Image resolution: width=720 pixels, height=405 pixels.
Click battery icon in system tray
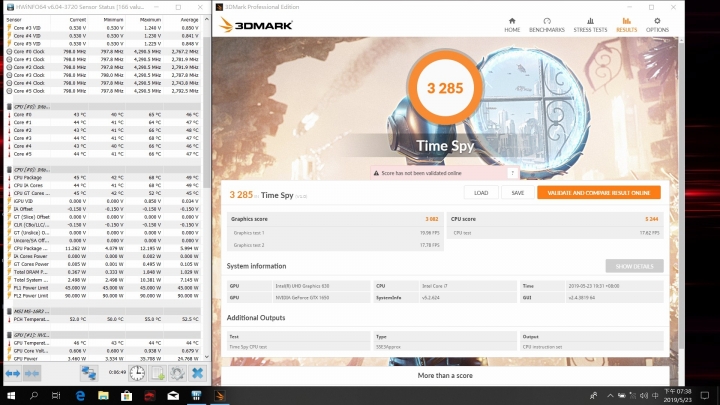click(621, 395)
